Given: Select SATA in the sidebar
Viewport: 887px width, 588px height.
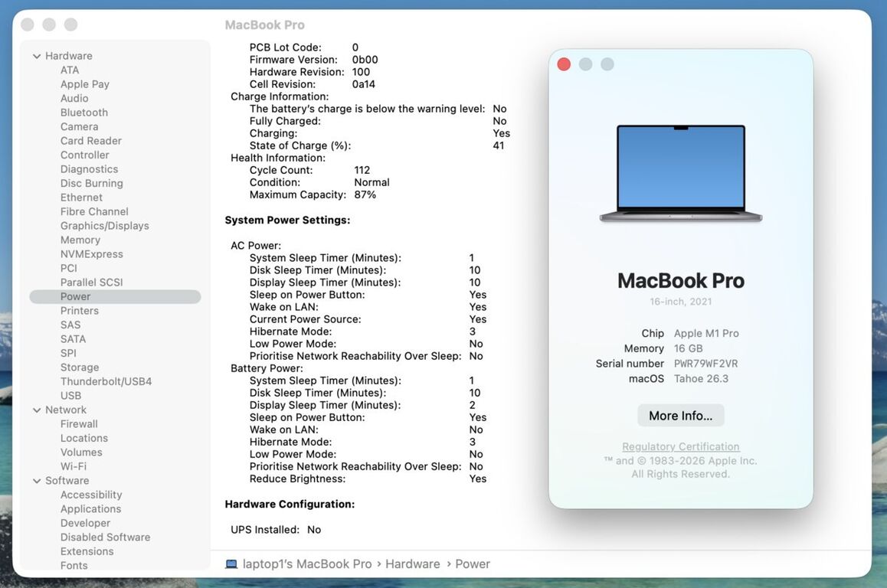Looking at the screenshot, I should (73, 338).
